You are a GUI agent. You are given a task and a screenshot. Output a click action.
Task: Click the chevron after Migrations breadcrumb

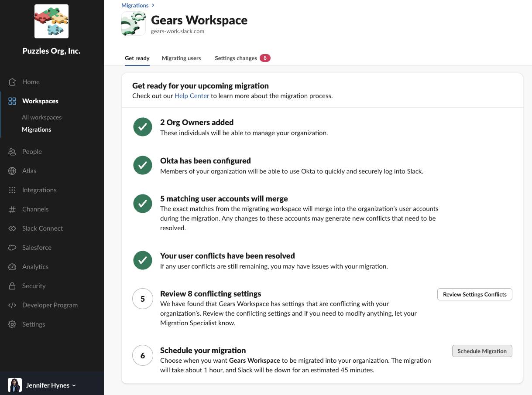153,5
